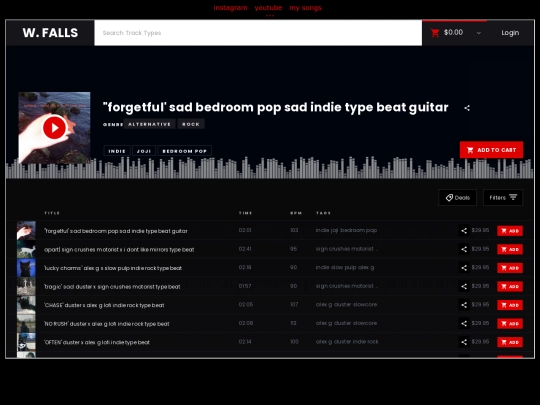The image size is (540, 405).
Task: Add 'CHASE' track to cart
Action: [x=510, y=305]
